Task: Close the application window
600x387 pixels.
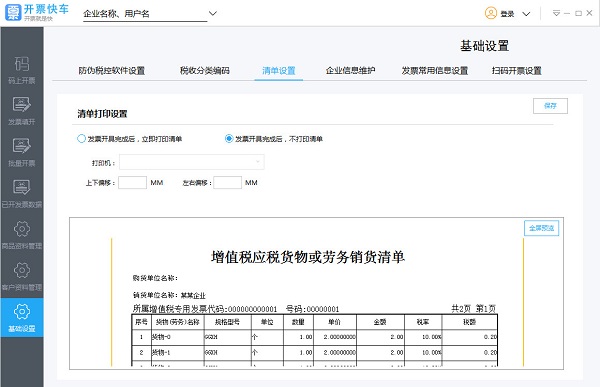Action: tap(590, 13)
